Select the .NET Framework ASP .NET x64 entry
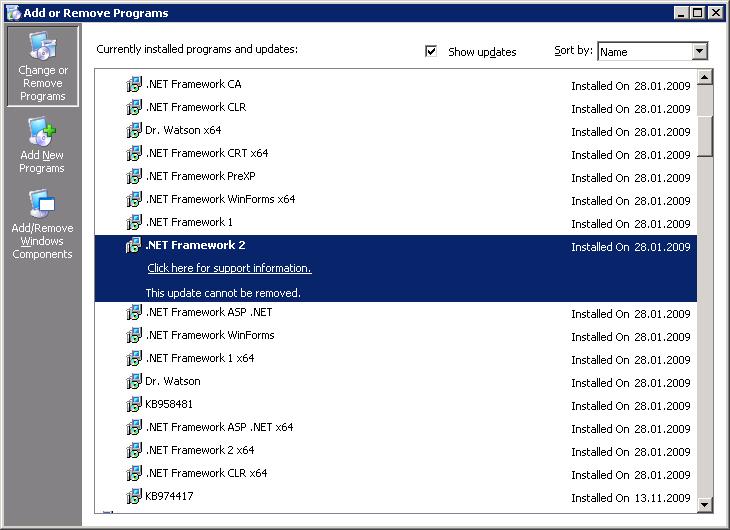The width and height of the screenshot is (730, 530). pyautogui.click(x=396, y=427)
